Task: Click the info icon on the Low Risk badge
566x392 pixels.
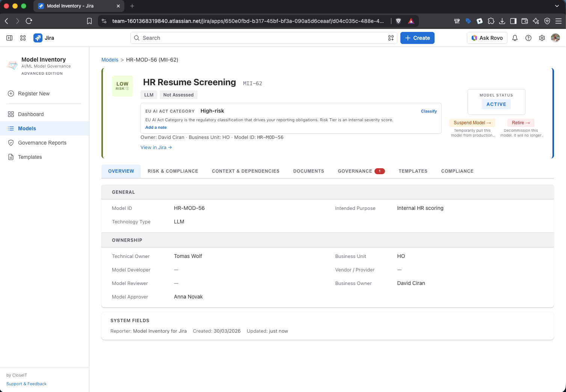Action: 127,89
